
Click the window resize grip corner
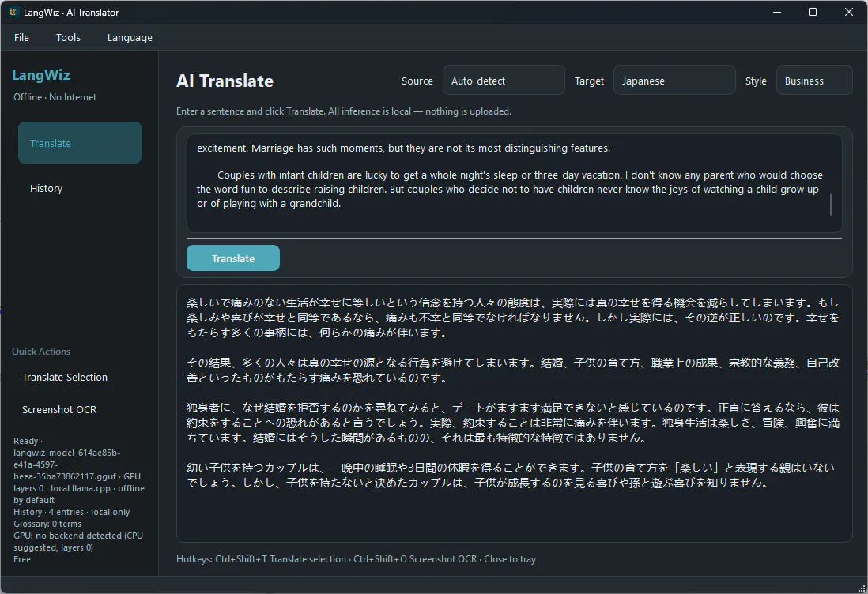pyautogui.click(x=861, y=588)
